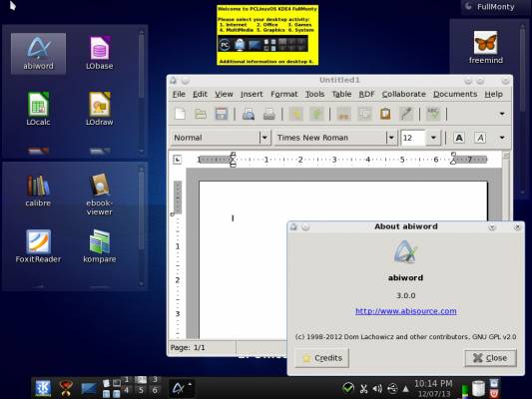The height and width of the screenshot is (399, 532).
Task: Launch FoxitReader from the desktop panel
Action: tap(38, 246)
